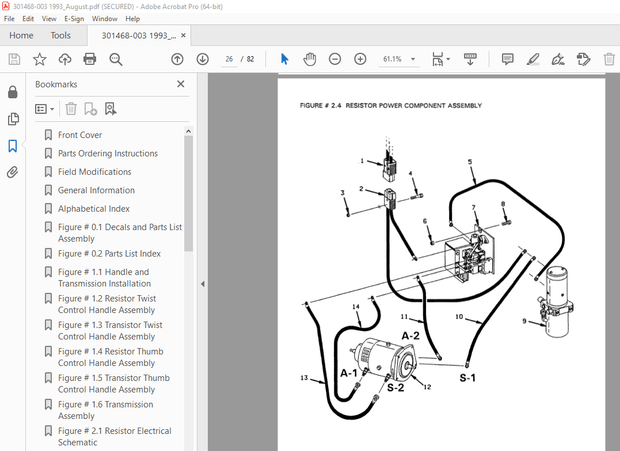Print the document

tap(90, 59)
